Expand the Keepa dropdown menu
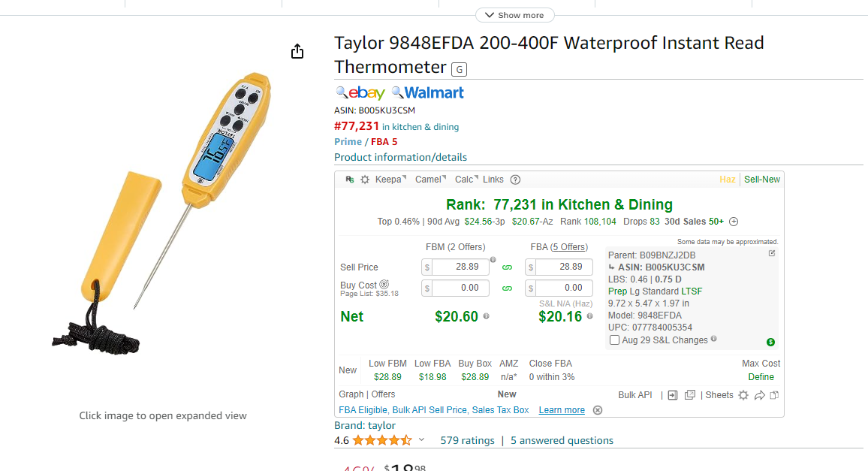Screen dimensions: 868x471 click(390, 180)
